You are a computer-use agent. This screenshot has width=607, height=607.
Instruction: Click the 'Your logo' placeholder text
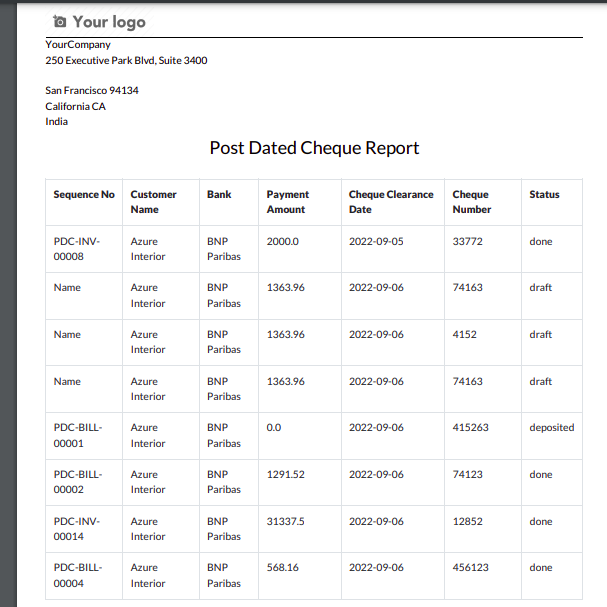tap(109, 22)
